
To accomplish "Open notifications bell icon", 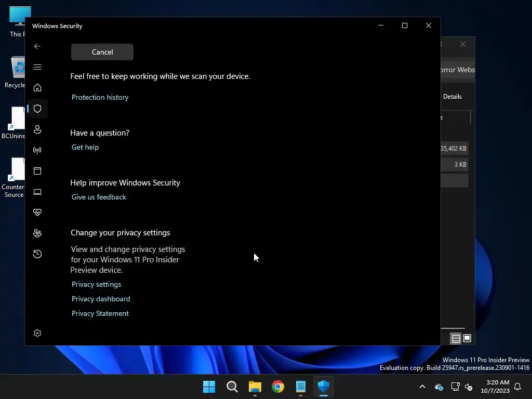I will click(518, 387).
